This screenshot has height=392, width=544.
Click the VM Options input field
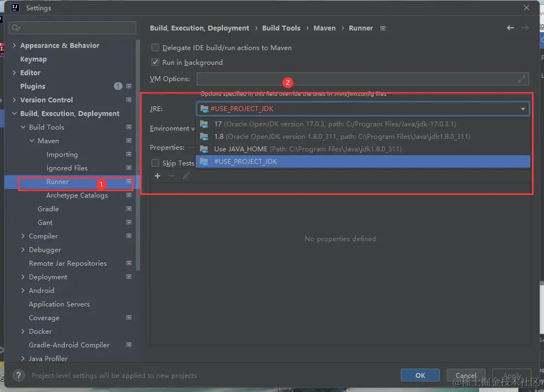(x=362, y=79)
